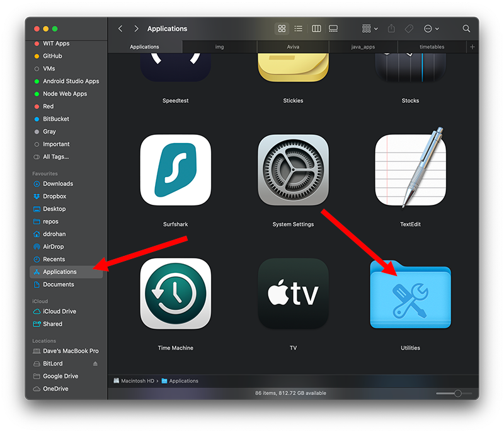Switch to list view
This screenshot has height=433, width=504.
(x=299, y=29)
